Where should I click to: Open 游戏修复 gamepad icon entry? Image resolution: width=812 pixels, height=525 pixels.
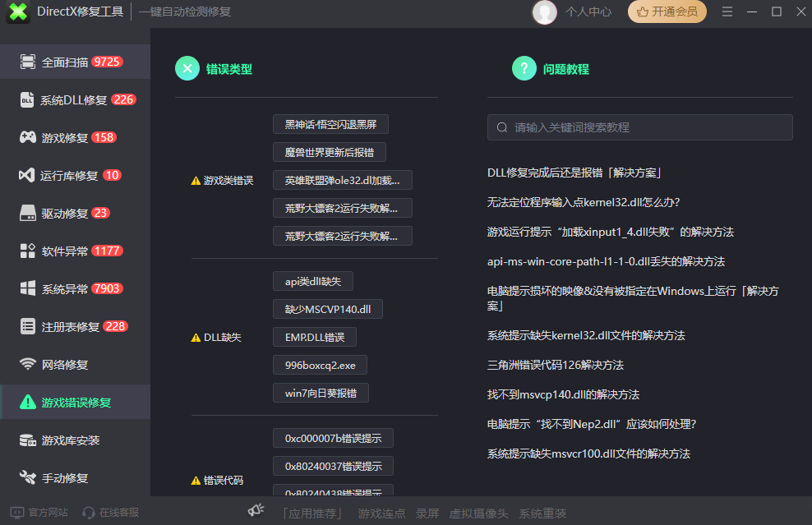[x=28, y=137]
